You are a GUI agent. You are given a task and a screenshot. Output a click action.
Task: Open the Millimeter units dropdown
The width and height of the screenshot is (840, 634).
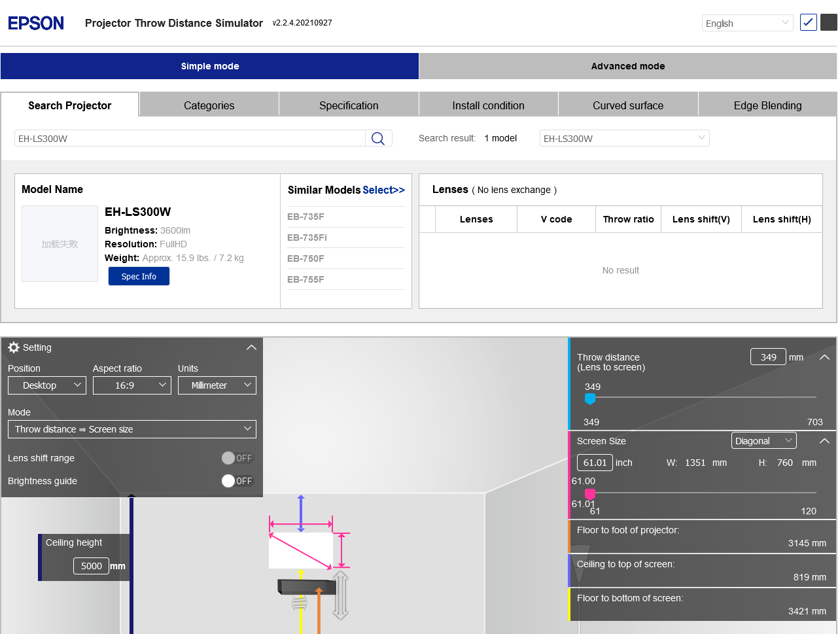pos(217,385)
